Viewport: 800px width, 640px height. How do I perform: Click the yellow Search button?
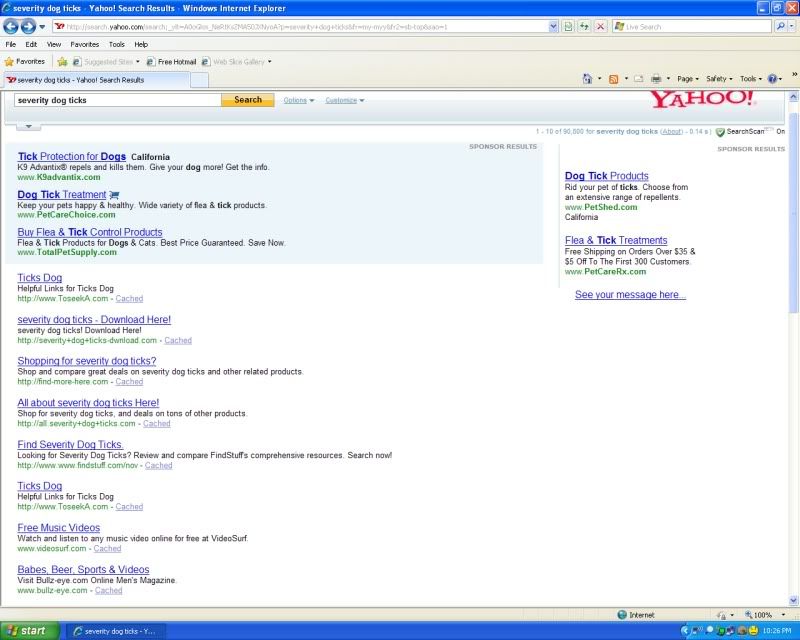pyautogui.click(x=247, y=100)
